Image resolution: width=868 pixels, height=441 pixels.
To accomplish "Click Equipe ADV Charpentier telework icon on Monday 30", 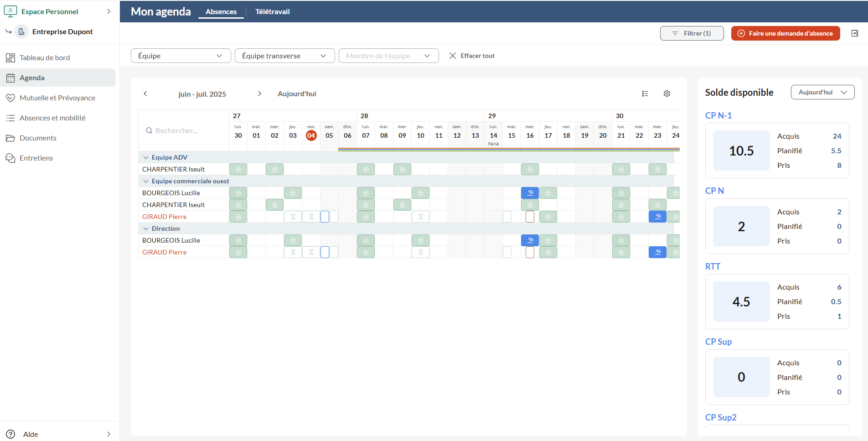I will pyautogui.click(x=238, y=169).
